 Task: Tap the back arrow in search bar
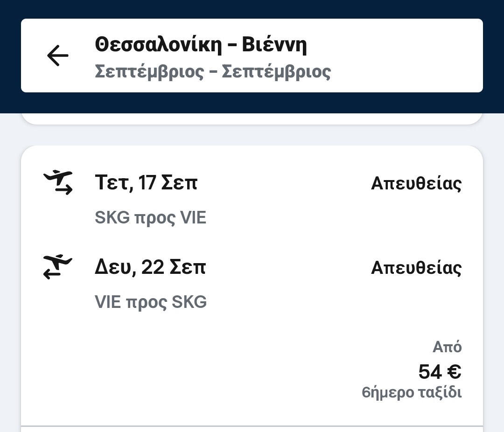[58, 56]
